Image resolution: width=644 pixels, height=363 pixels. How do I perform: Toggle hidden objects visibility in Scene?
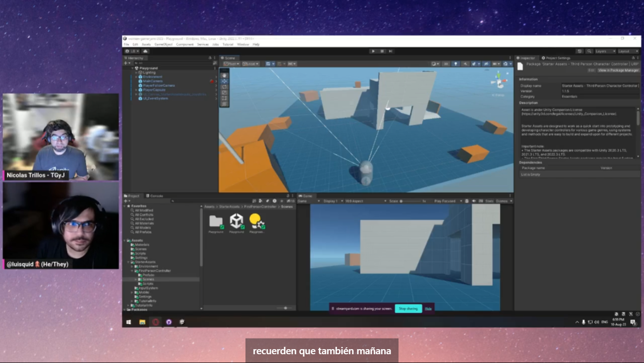point(486,64)
